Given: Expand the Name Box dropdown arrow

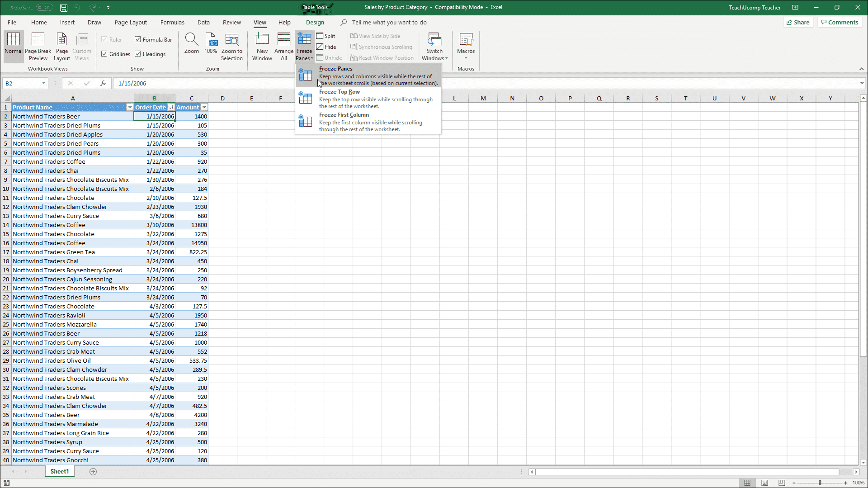Looking at the screenshot, I should (43, 83).
